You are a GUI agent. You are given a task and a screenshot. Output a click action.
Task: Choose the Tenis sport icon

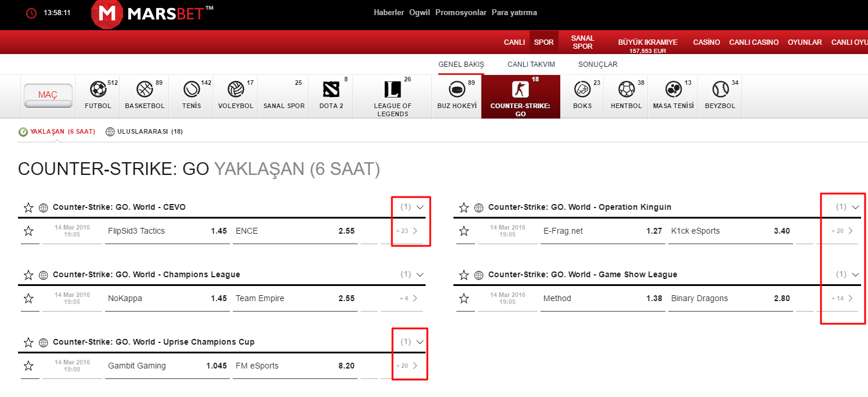[191, 90]
